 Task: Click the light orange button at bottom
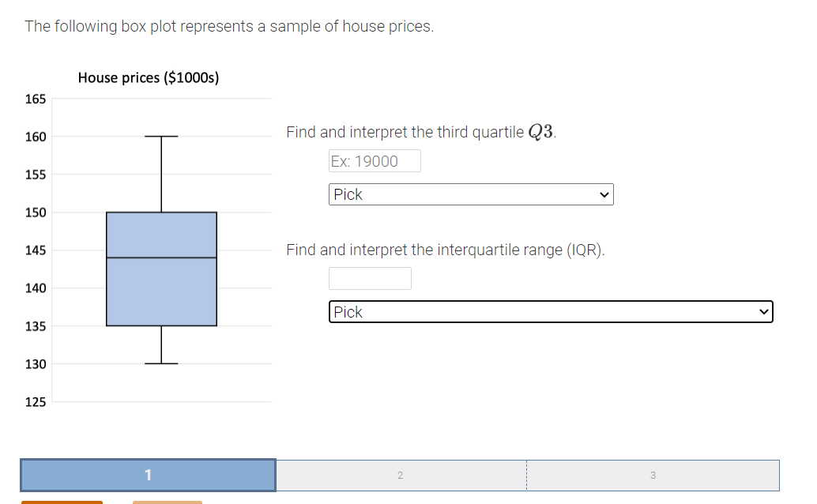click(167, 502)
